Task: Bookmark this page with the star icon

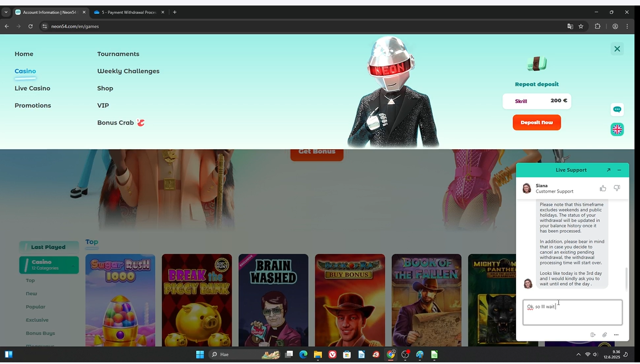Action: click(581, 26)
